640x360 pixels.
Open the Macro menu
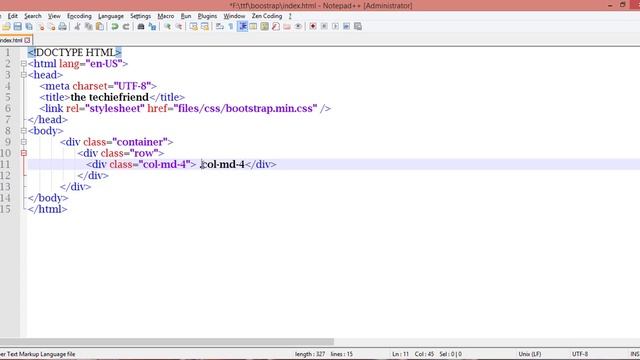[x=166, y=16]
